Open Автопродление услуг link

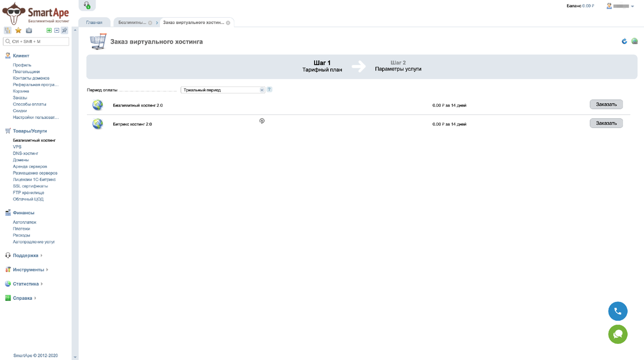click(34, 242)
